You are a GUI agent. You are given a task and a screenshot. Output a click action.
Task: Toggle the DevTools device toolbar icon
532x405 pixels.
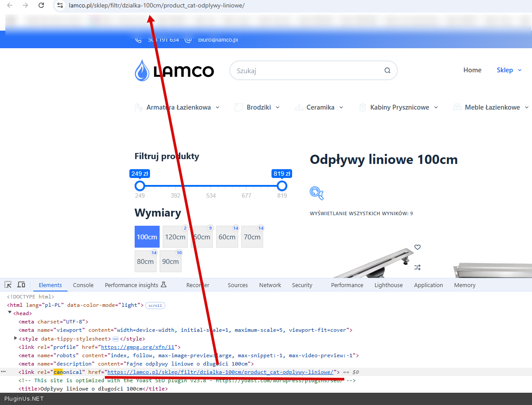click(x=21, y=285)
